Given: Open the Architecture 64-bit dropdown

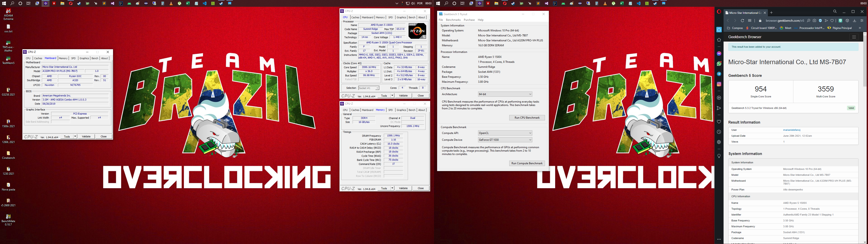Looking at the screenshot, I should (505, 94).
